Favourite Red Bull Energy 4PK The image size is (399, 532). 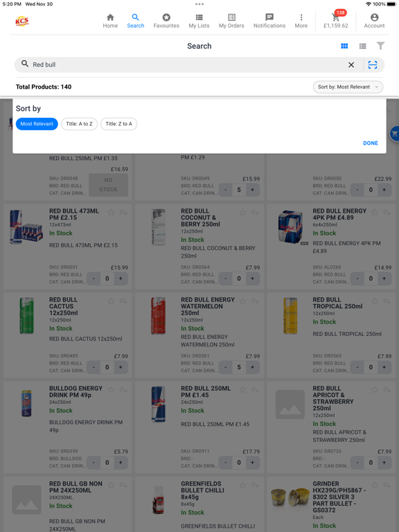375,213
